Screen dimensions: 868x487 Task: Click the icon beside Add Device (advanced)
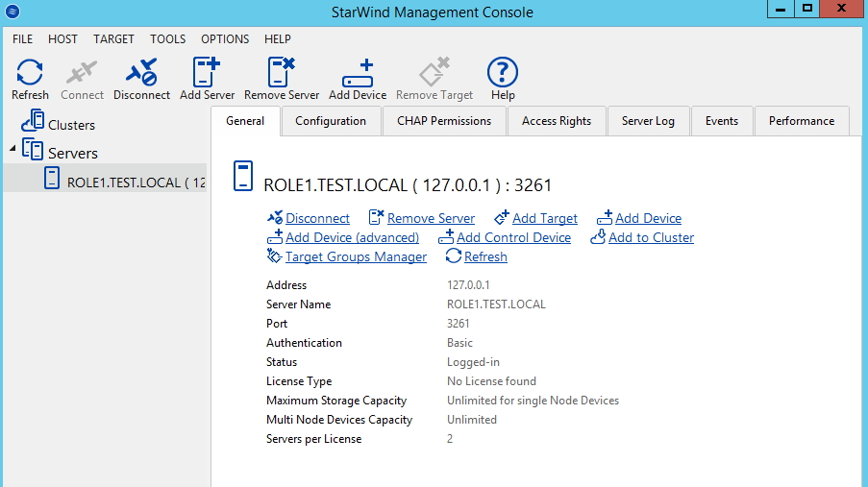(275, 237)
